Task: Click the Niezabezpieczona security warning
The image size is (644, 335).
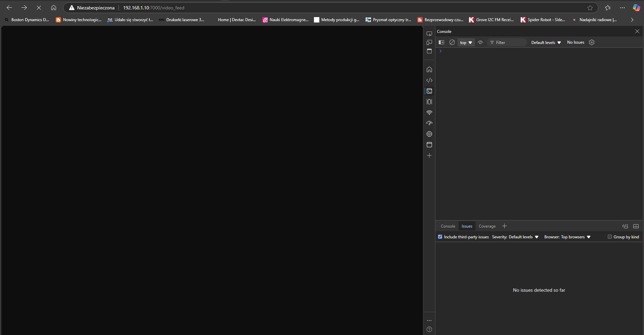Action: 92,8
